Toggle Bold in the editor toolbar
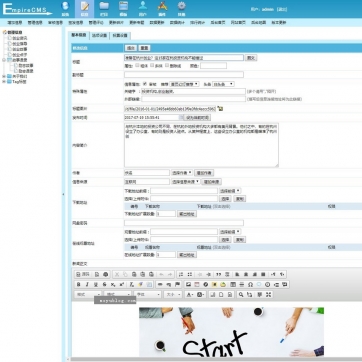 [x=79, y=284]
